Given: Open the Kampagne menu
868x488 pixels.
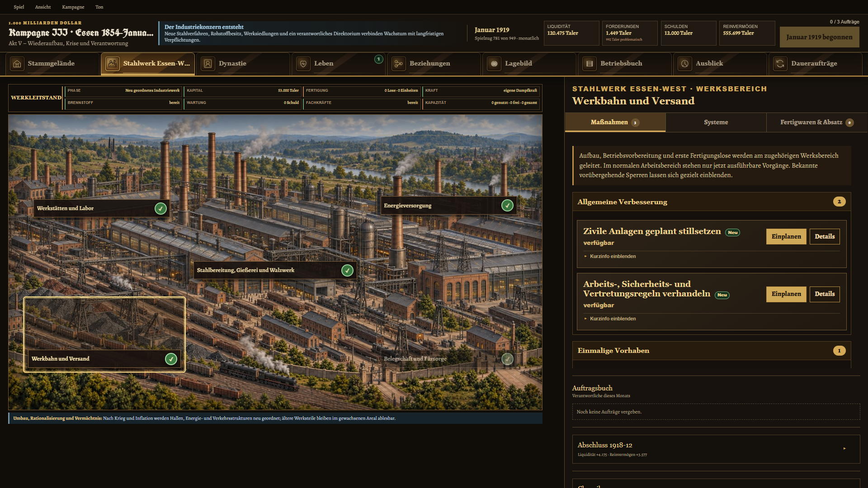Looking at the screenshot, I should 73,7.
